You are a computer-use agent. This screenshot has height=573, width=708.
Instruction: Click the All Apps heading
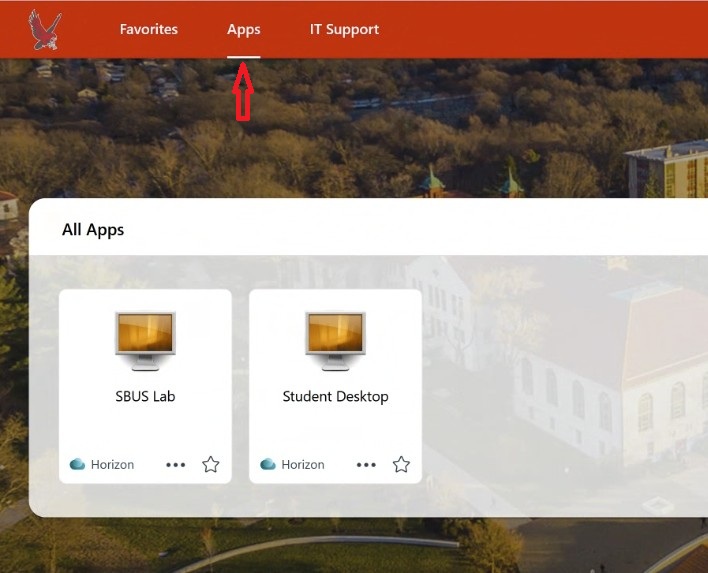(x=93, y=230)
